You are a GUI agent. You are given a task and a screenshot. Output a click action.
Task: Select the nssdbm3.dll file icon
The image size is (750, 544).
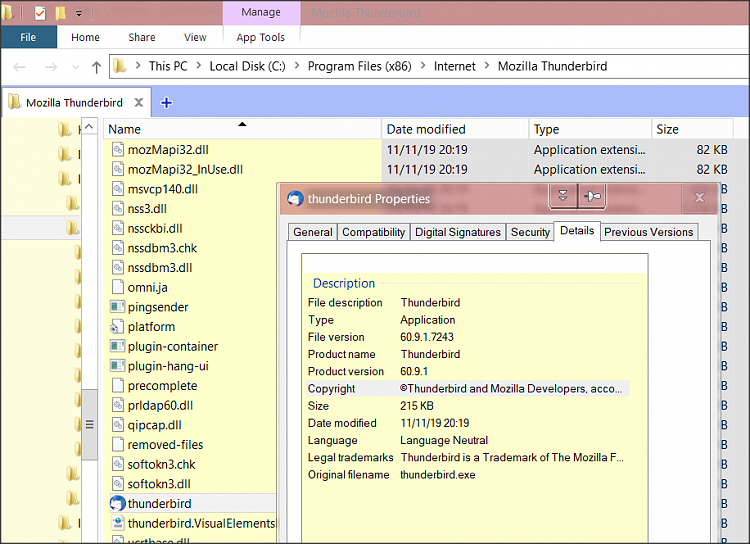click(x=118, y=267)
